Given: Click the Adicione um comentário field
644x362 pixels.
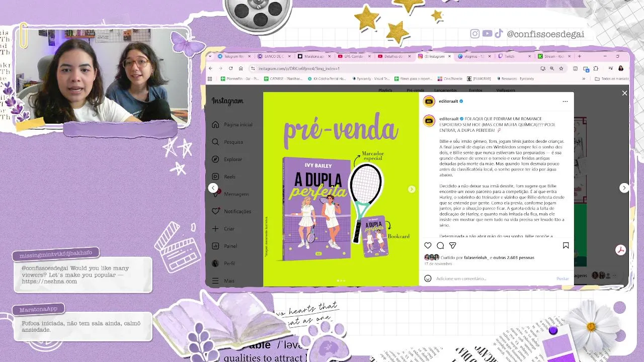Looking at the screenshot, I should [493, 279].
